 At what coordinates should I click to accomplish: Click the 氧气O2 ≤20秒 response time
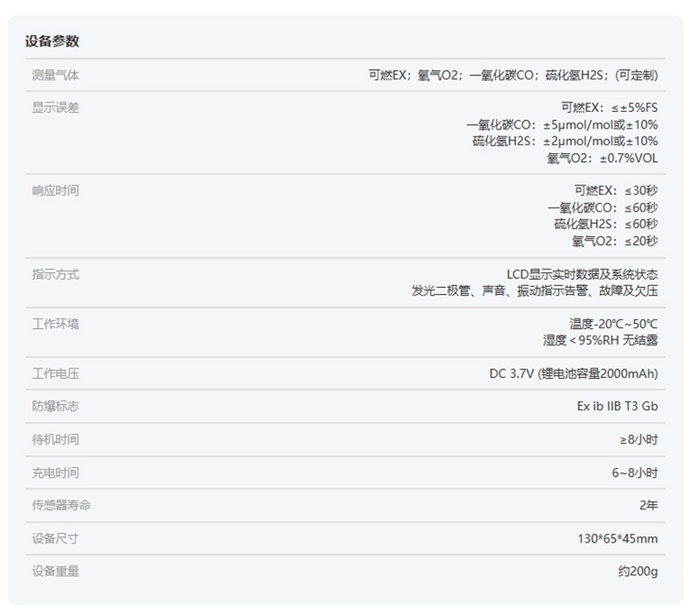[615, 241]
